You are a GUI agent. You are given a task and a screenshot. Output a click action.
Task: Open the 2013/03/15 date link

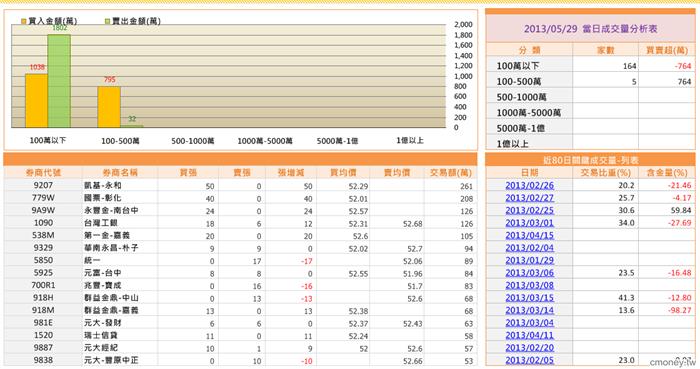pyautogui.click(x=529, y=298)
